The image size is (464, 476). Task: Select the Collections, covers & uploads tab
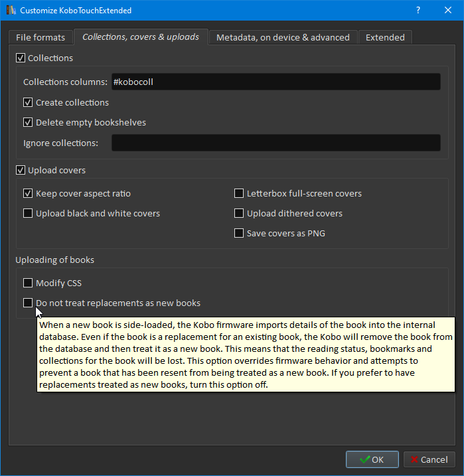tap(141, 37)
